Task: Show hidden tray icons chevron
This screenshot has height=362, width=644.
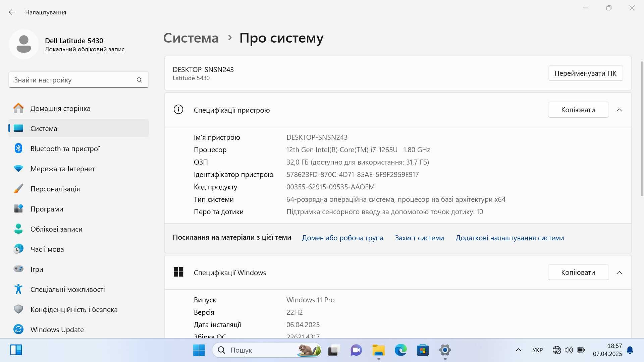Action: [518, 350]
